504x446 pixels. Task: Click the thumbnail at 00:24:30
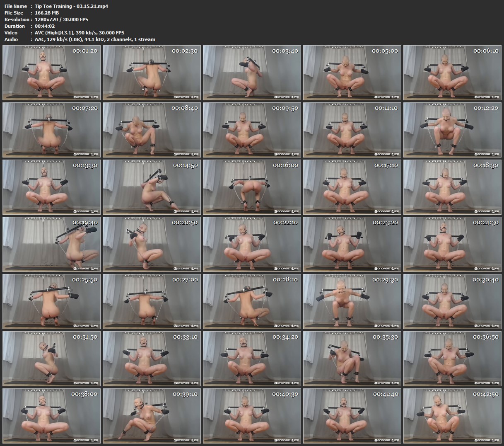click(452, 245)
